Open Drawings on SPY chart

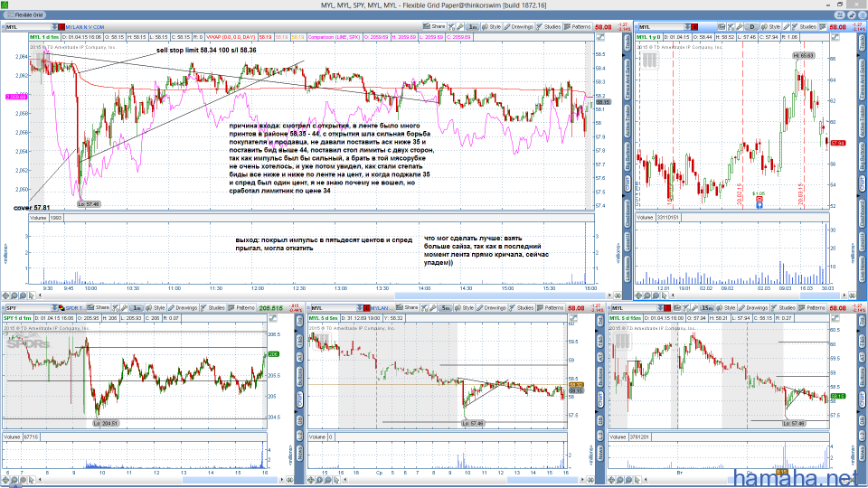pos(183,307)
